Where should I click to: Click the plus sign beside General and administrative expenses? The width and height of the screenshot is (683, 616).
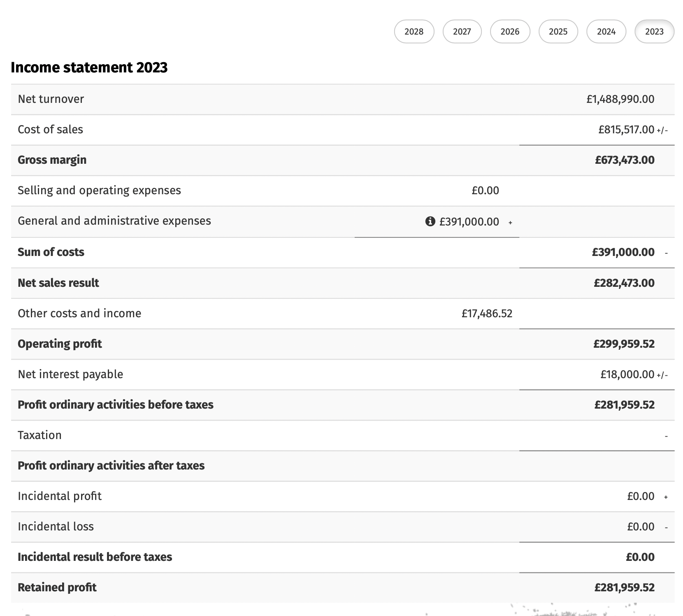511,223
